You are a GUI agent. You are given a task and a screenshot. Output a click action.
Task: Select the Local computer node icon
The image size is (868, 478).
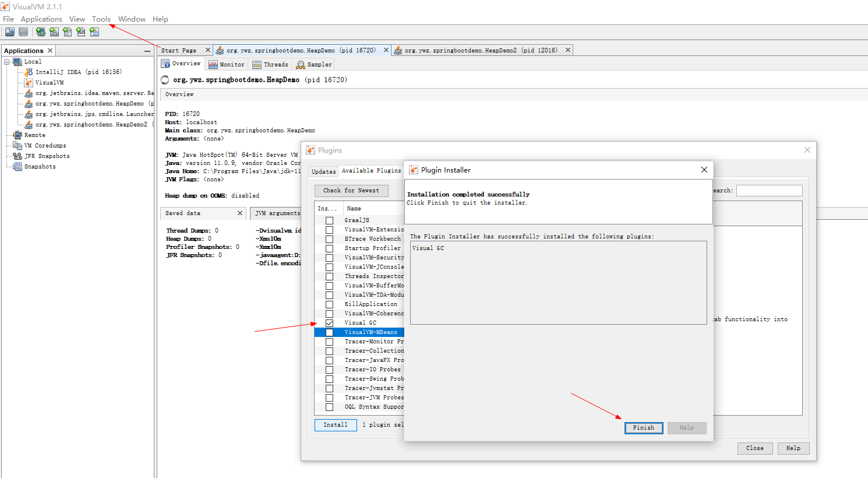tap(17, 61)
